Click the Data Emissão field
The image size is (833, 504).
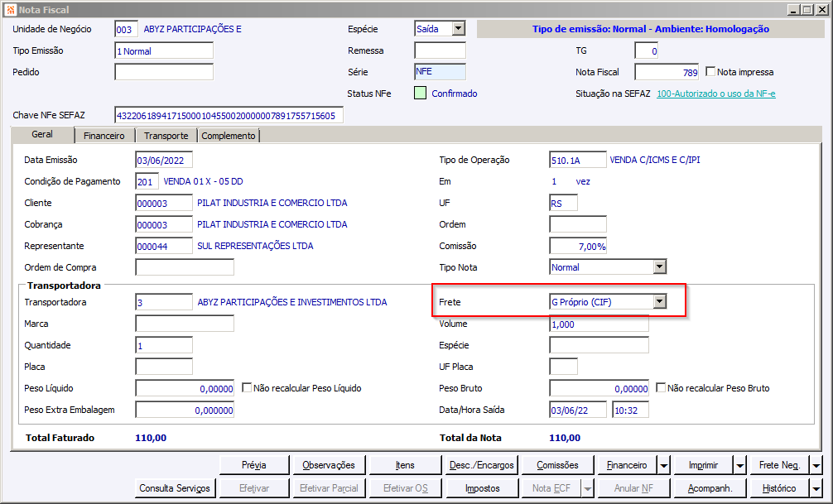coord(164,160)
